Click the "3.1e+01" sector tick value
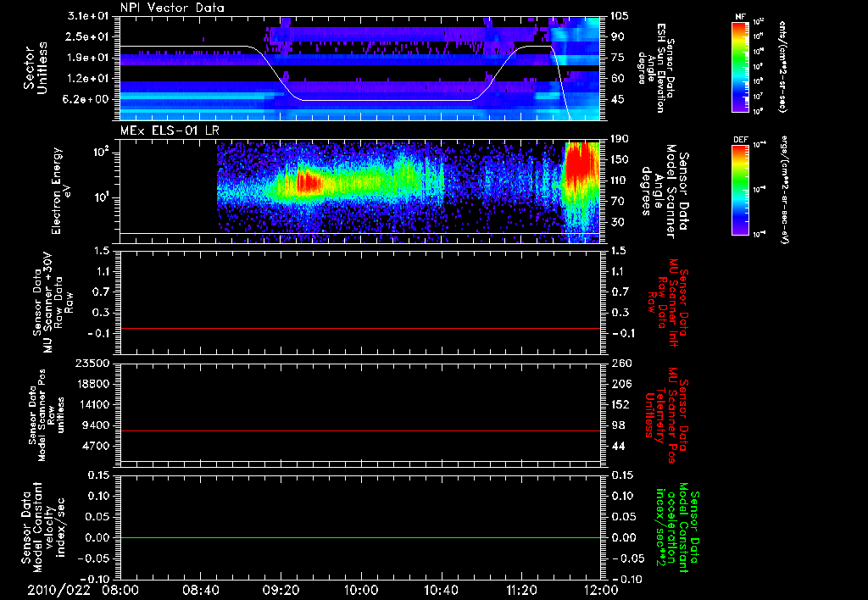Image resolution: width=868 pixels, height=600 pixels. coord(88,16)
